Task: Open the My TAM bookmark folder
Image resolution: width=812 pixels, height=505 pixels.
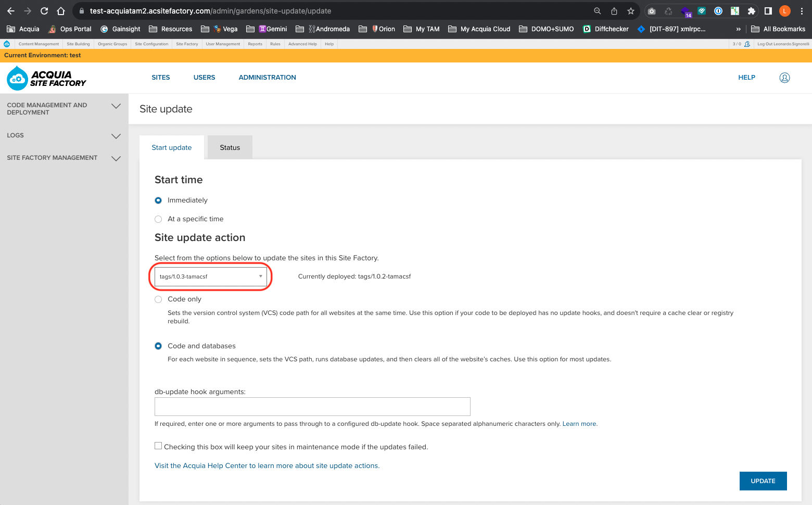Action: pos(422,29)
